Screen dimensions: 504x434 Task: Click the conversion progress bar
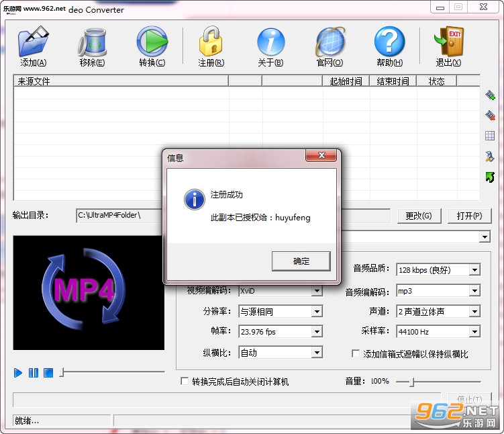point(227,399)
